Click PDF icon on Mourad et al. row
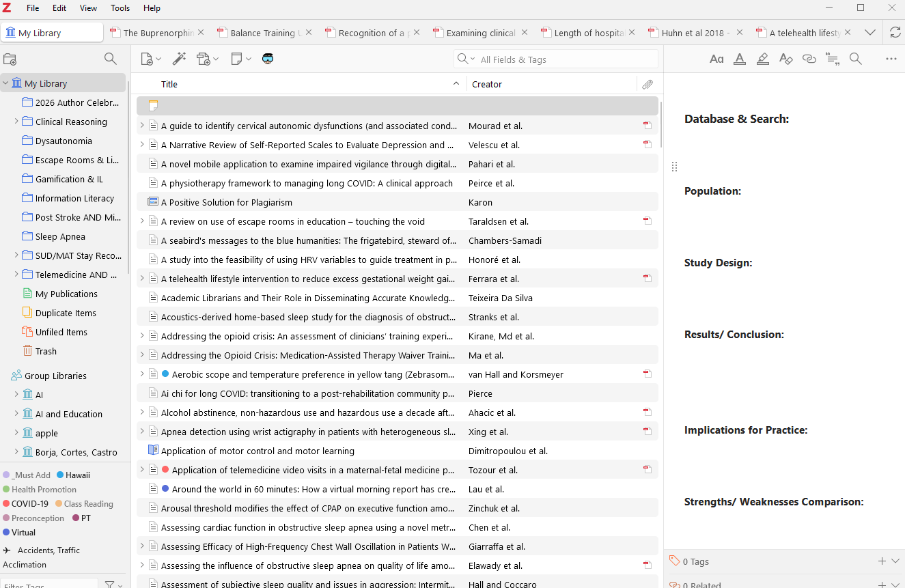Image resolution: width=905 pixels, height=588 pixels. [x=647, y=126]
